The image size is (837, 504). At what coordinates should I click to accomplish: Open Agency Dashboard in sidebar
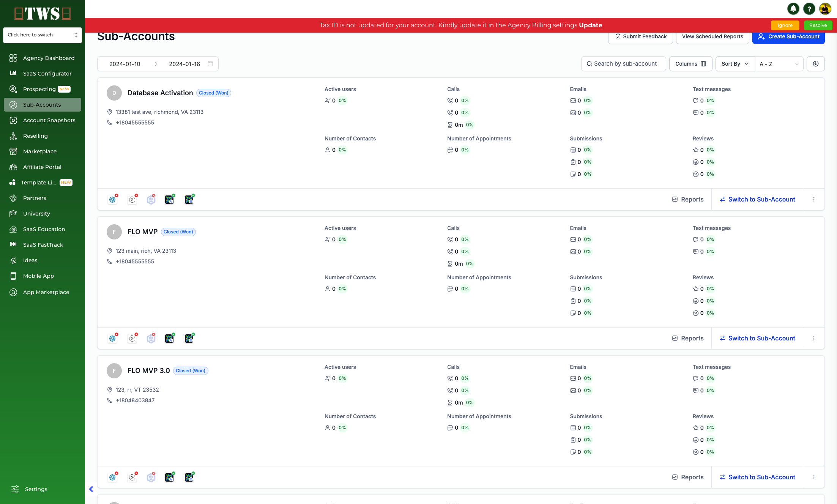coord(43,58)
